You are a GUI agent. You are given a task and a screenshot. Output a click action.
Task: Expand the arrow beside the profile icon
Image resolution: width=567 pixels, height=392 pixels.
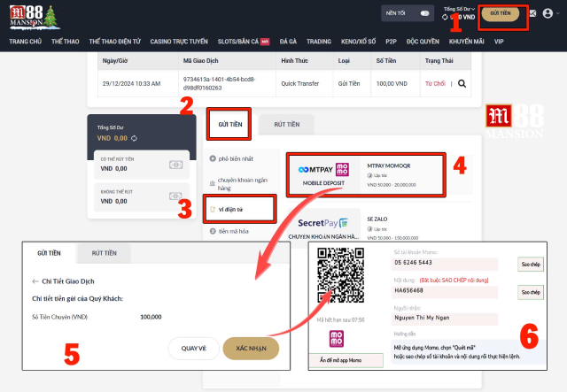(x=558, y=13)
